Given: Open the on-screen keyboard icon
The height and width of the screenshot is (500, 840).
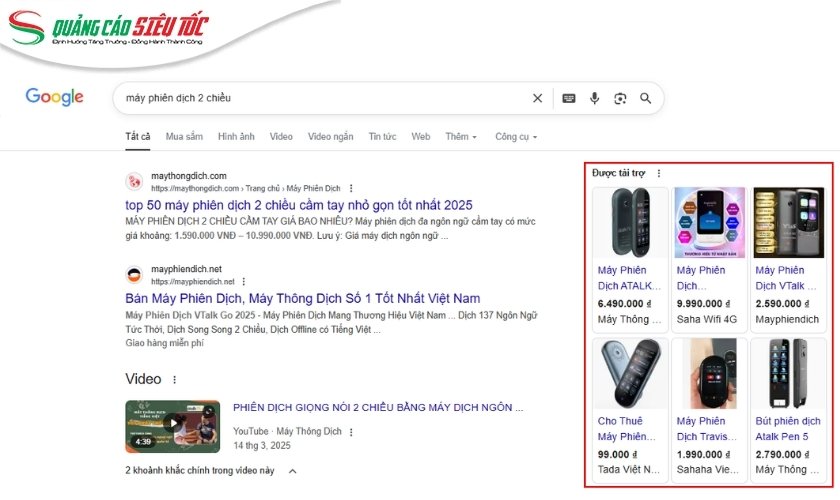Looking at the screenshot, I should pos(568,98).
